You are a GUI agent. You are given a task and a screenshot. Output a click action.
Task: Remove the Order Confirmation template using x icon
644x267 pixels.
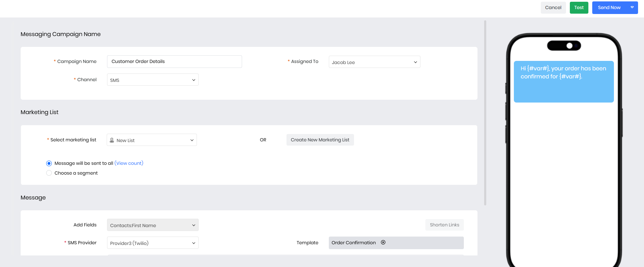coord(383,243)
